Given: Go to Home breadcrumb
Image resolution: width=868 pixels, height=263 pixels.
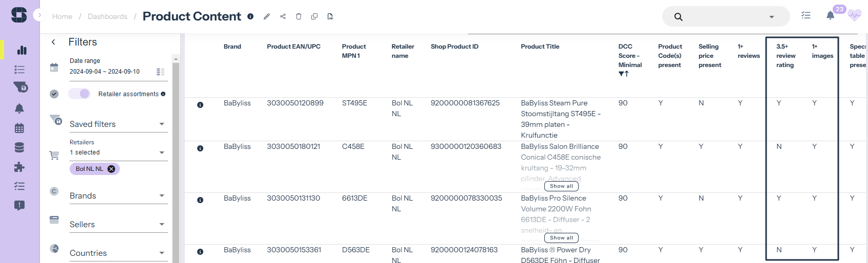Looking at the screenshot, I should [62, 16].
